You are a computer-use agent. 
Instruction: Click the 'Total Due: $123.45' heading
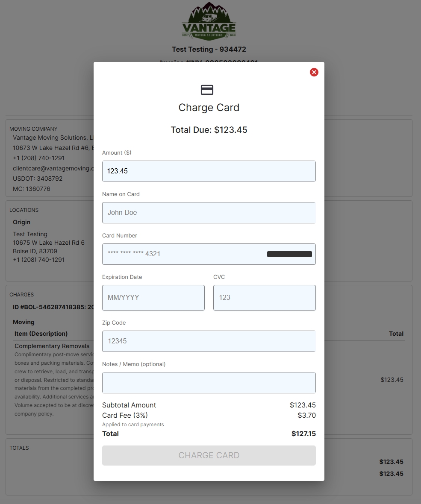209,130
